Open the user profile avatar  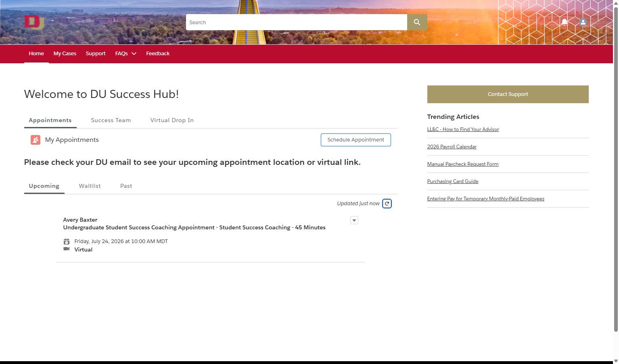[583, 22]
